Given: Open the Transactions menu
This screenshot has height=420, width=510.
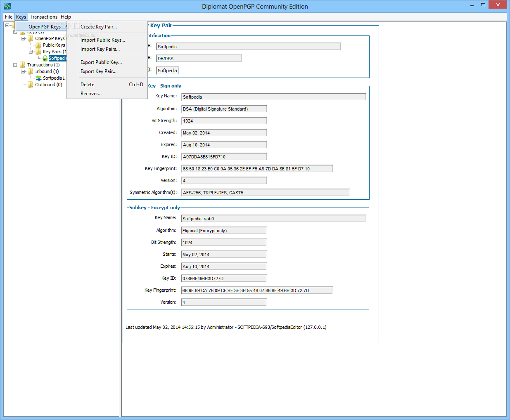Looking at the screenshot, I should coord(43,17).
